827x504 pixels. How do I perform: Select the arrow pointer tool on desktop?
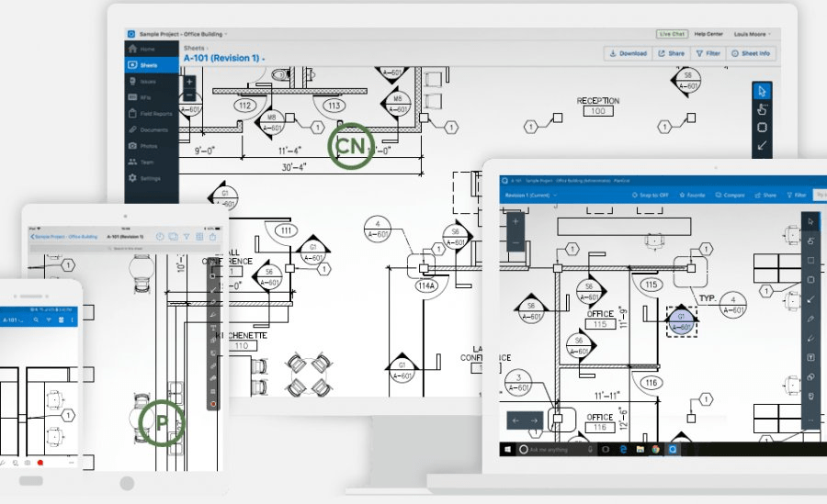(x=762, y=90)
